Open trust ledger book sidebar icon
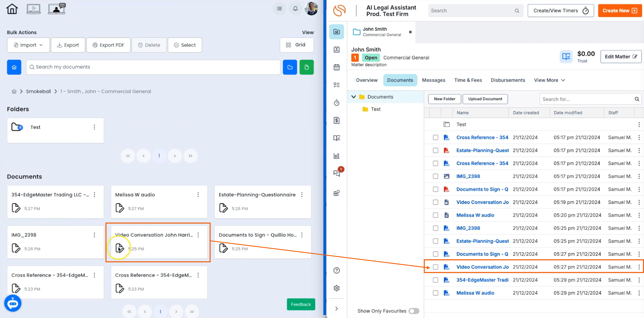The image size is (644, 318). [337, 138]
